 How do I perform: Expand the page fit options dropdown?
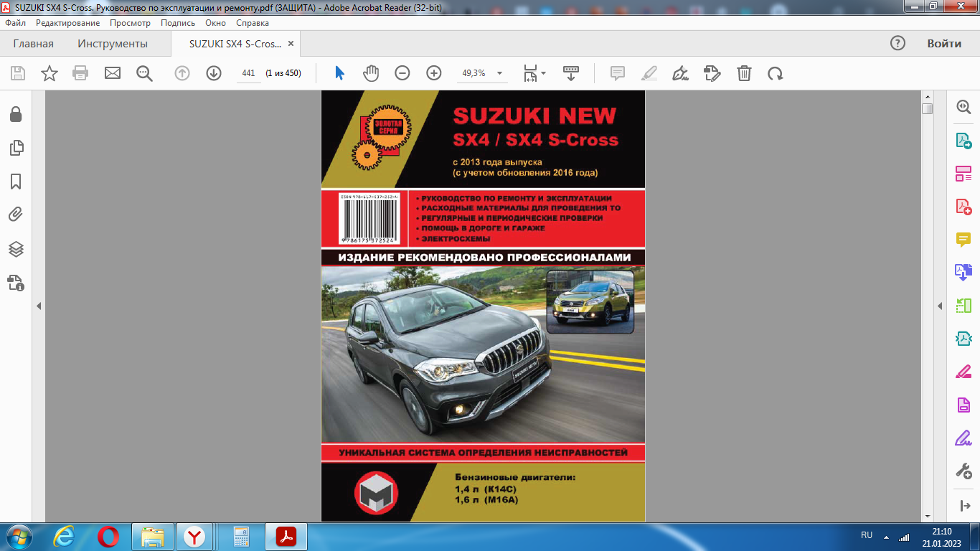[x=543, y=73]
